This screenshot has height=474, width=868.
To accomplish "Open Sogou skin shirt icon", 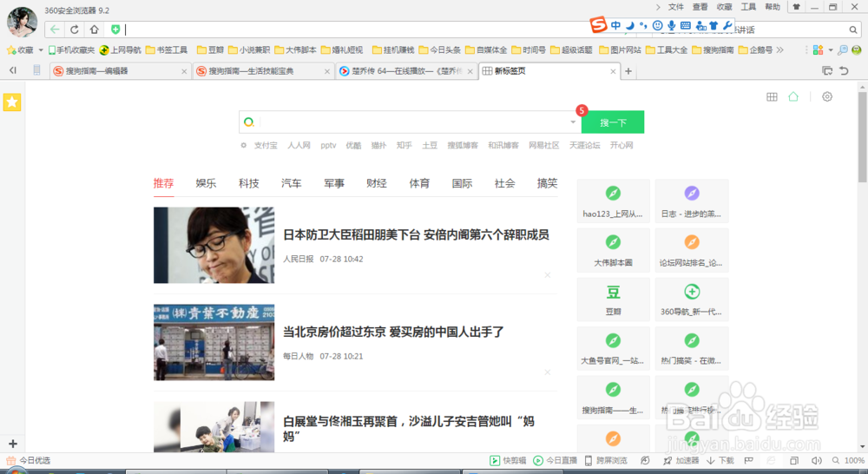I will tap(713, 25).
